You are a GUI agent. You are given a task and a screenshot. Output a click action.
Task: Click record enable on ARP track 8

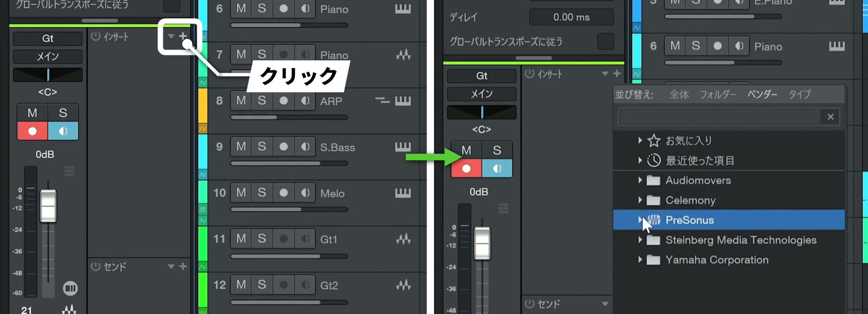coord(284,100)
